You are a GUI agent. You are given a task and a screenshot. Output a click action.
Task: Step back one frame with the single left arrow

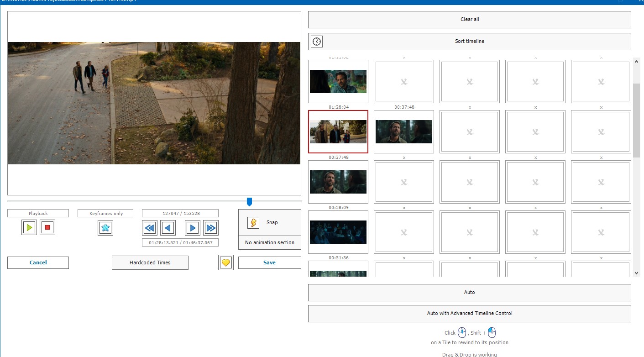coord(168,227)
